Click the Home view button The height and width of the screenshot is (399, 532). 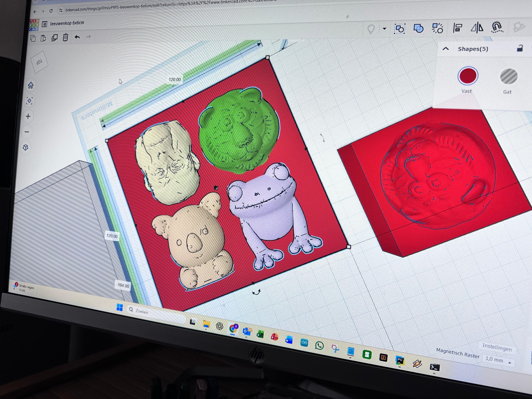[31, 85]
